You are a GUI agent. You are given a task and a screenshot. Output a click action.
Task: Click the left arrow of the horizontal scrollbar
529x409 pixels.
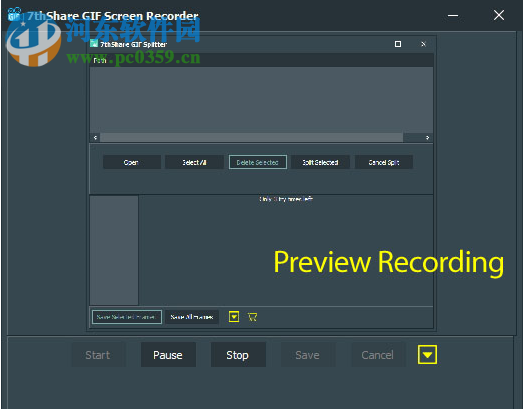click(x=95, y=137)
